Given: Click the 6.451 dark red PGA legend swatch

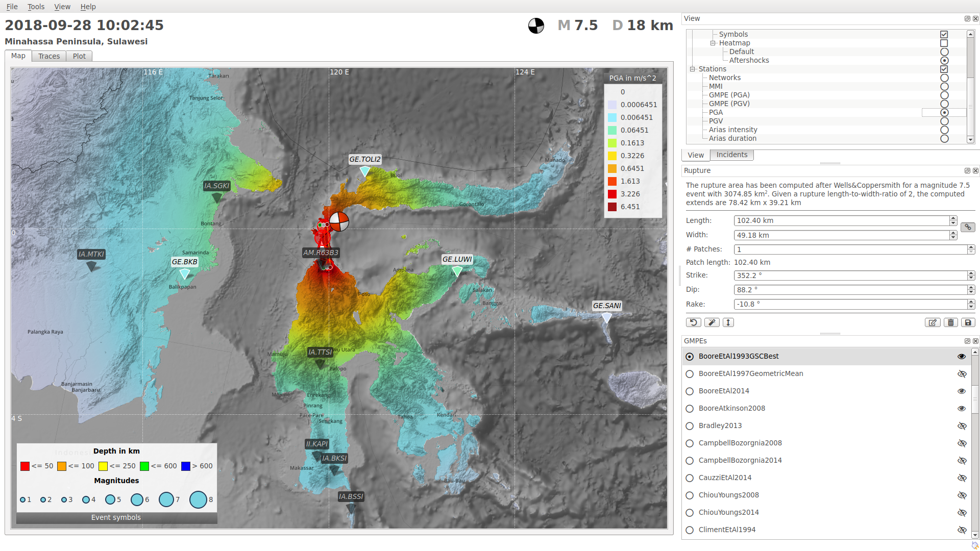Looking at the screenshot, I should 612,207.
